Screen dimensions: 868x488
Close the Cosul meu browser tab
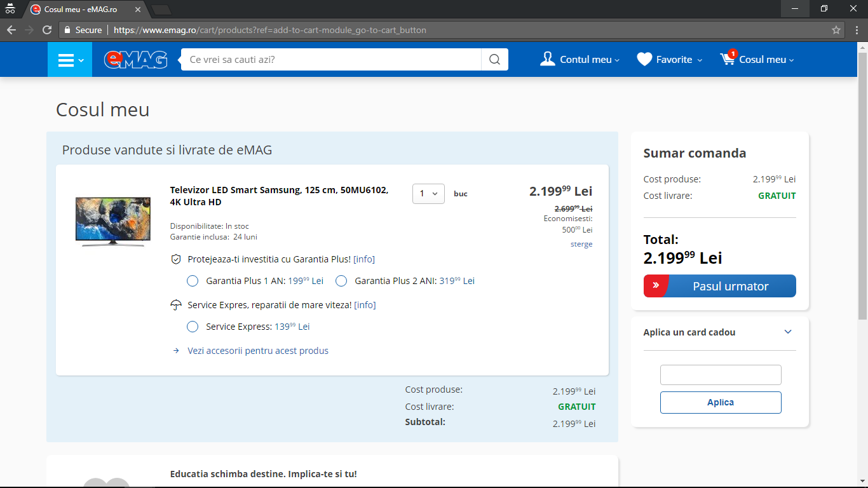click(138, 10)
